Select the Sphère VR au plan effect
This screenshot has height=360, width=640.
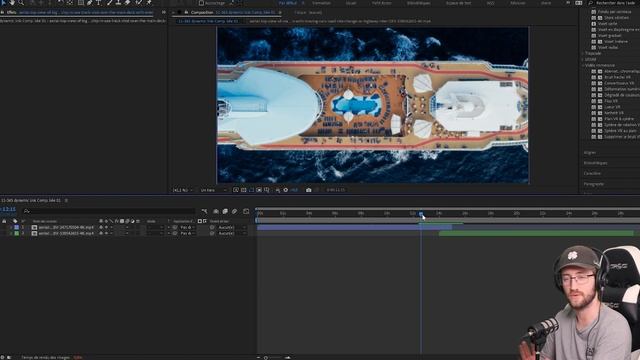click(x=620, y=131)
